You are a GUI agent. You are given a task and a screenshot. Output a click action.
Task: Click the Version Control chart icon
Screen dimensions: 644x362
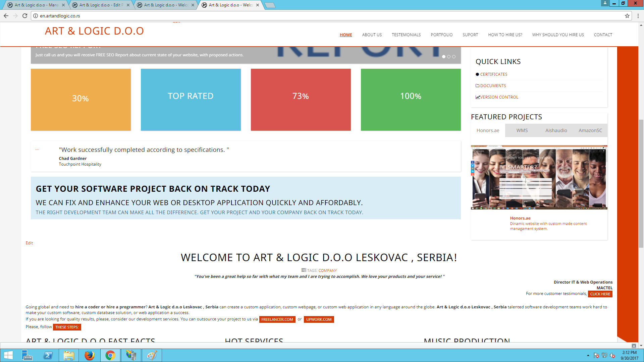[x=478, y=97]
